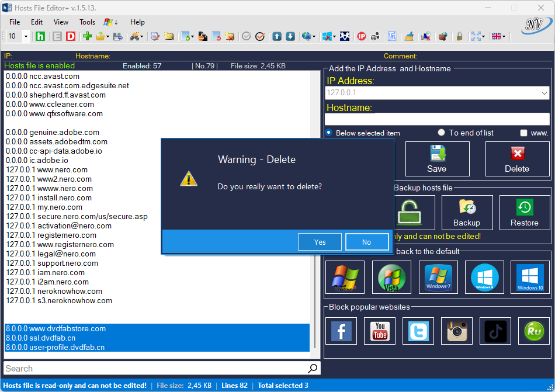The width and height of the screenshot is (555, 392).
Task: Block TikTok via its icon
Action: 495,331
